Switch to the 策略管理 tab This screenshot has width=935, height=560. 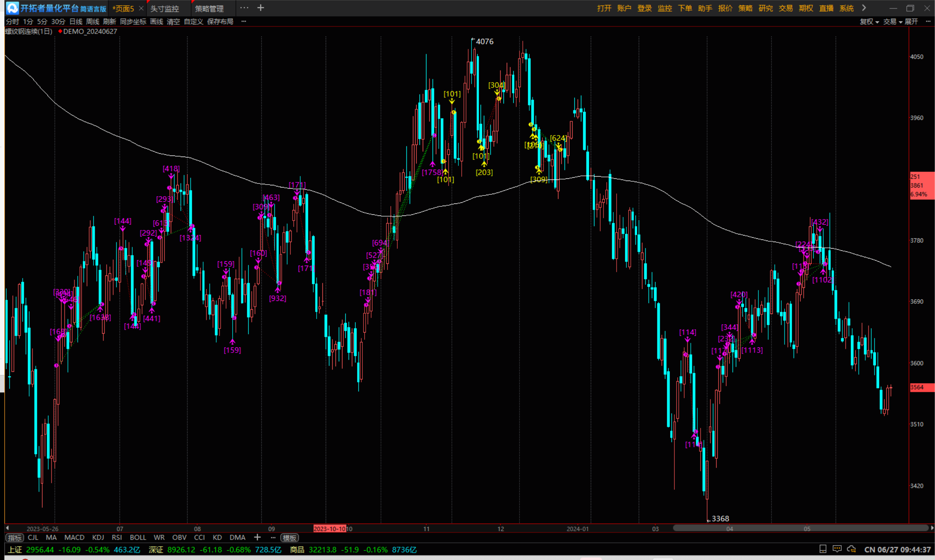209,8
